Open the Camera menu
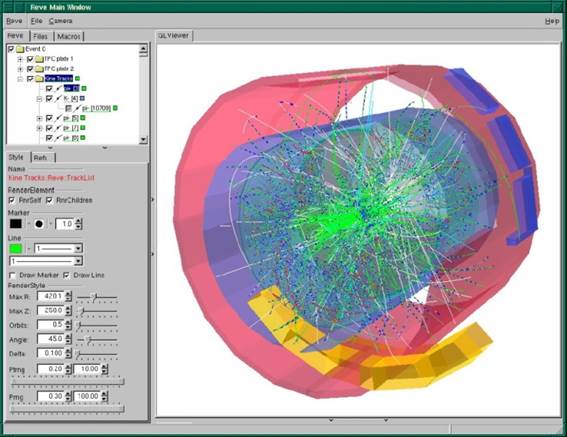Viewport: 567px width, 437px height. pyautogui.click(x=60, y=21)
